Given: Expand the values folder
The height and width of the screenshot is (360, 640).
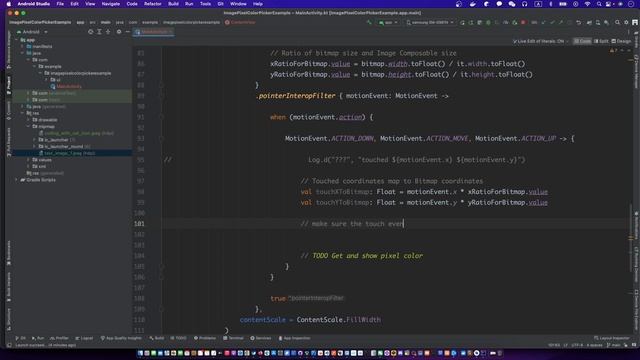Looking at the screenshot, I should click(x=29, y=160).
